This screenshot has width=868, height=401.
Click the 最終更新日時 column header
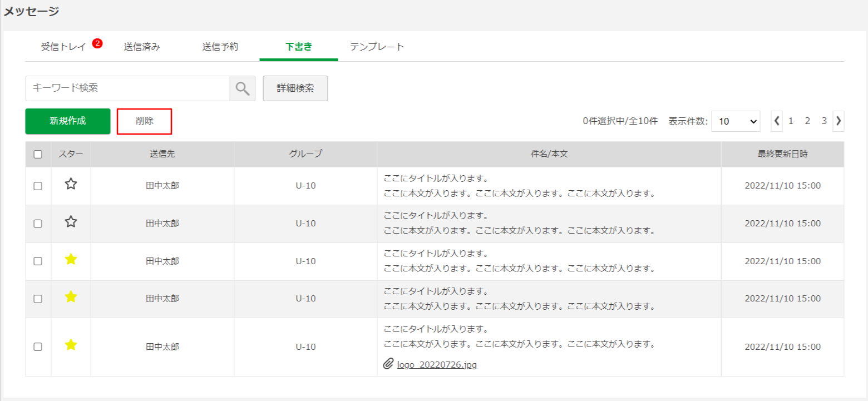(783, 154)
